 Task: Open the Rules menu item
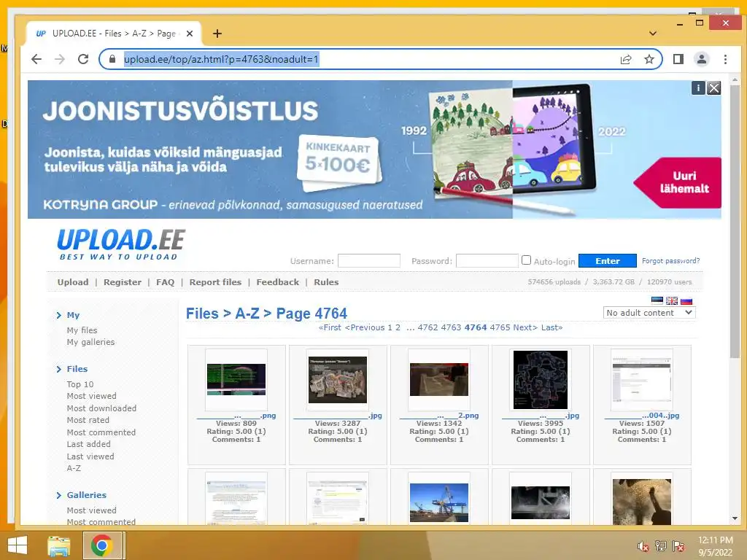click(326, 282)
